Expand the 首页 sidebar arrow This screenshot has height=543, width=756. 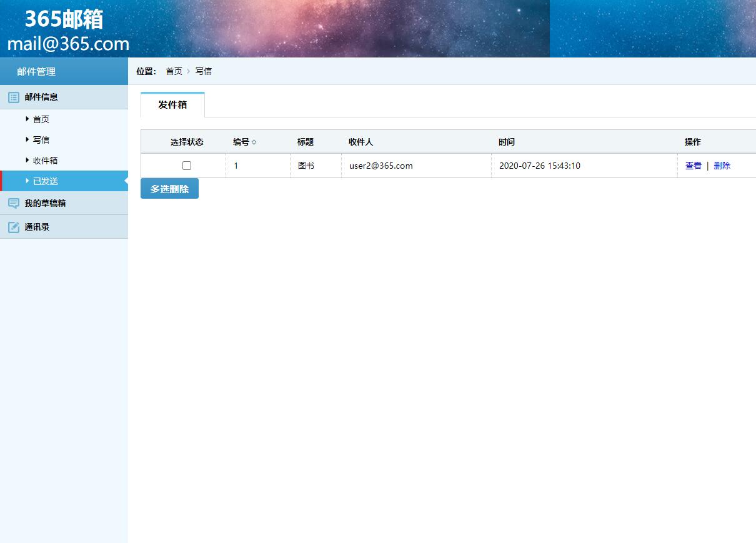pyautogui.click(x=27, y=119)
